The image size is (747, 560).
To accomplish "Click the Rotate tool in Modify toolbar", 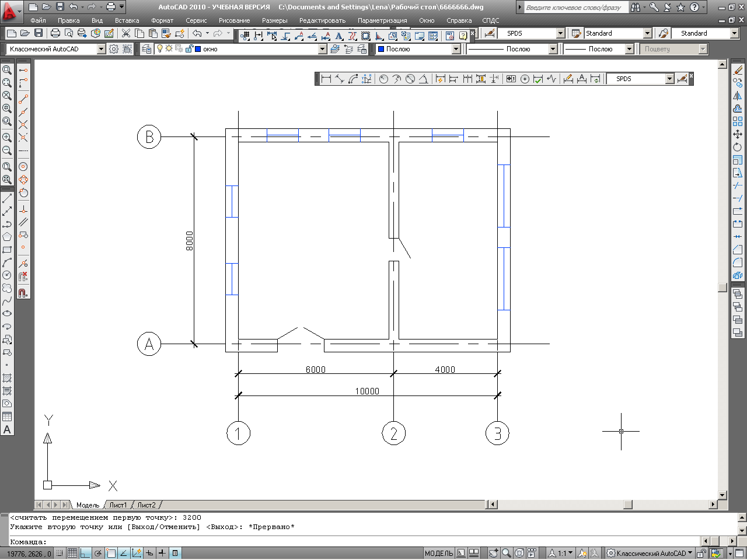I will (738, 147).
